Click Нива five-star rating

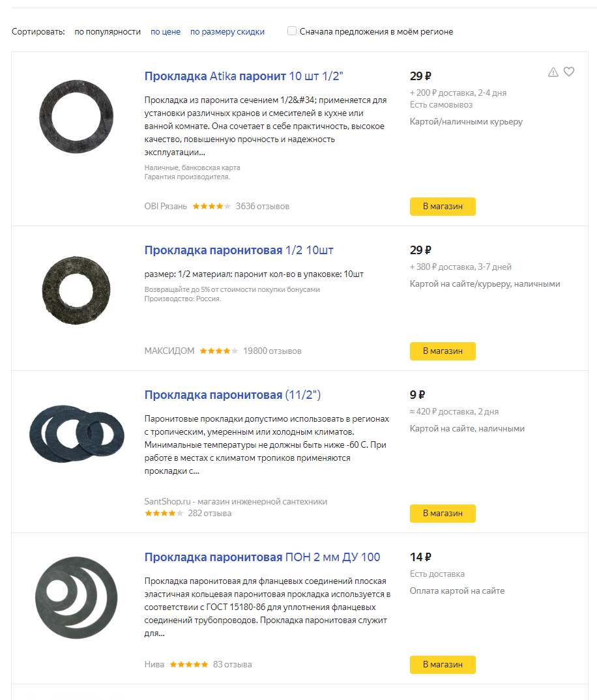[x=189, y=665]
